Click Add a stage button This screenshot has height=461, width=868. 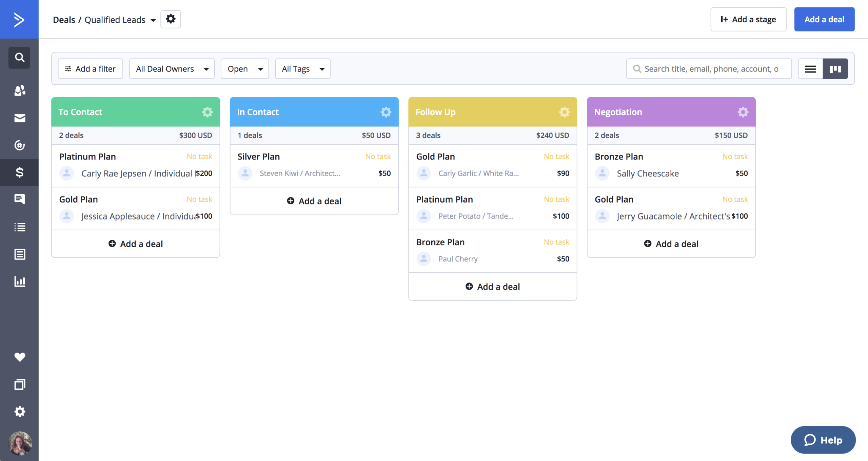pos(749,19)
